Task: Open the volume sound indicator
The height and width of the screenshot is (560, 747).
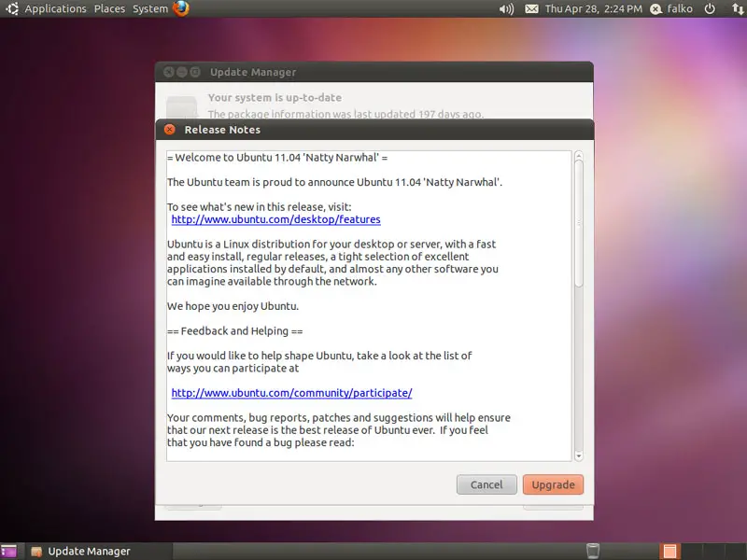Action: pyautogui.click(x=506, y=8)
